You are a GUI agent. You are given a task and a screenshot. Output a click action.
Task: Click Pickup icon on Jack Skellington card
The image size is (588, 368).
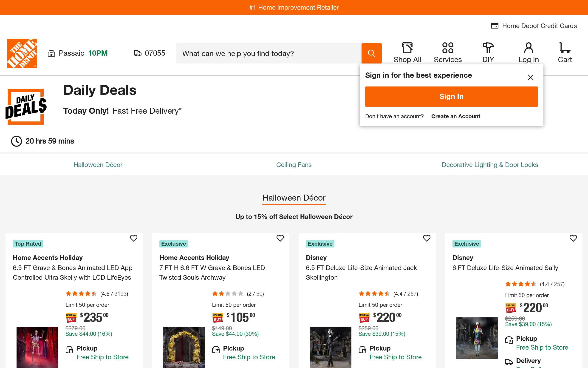pyautogui.click(x=362, y=350)
